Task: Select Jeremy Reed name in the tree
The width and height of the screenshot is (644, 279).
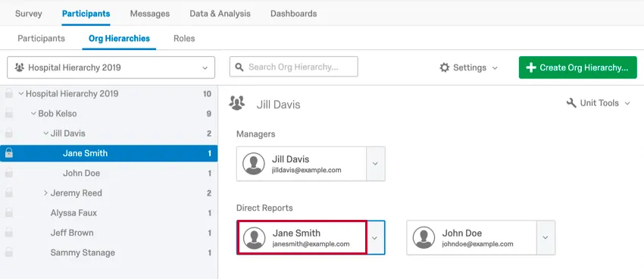Action: pos(76,193)
